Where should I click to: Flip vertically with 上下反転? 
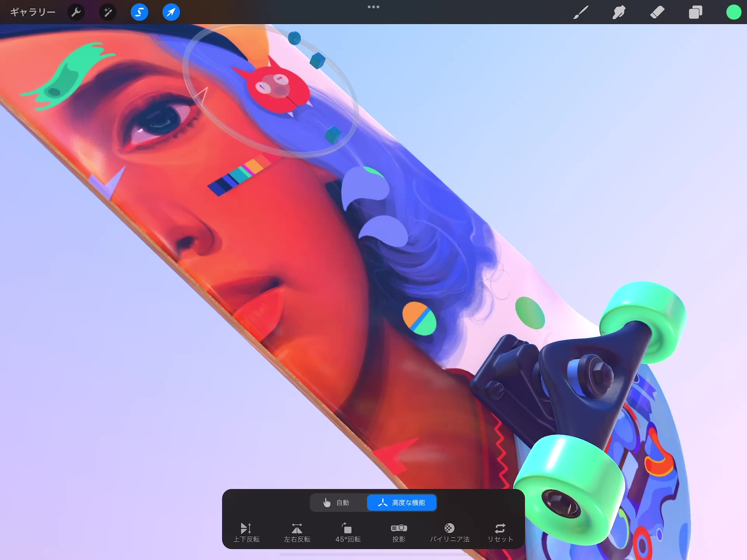pos(246,533)
